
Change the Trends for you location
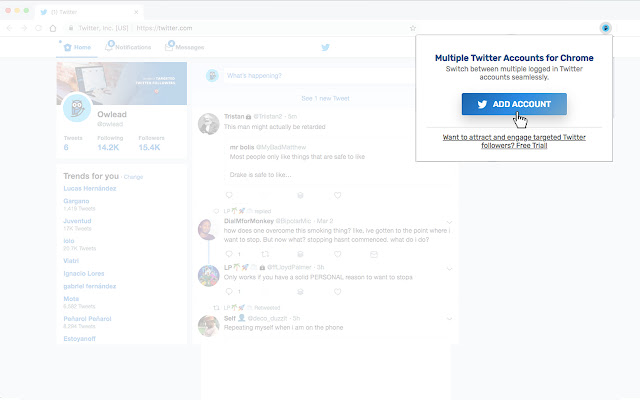click(x=133, y=177)
